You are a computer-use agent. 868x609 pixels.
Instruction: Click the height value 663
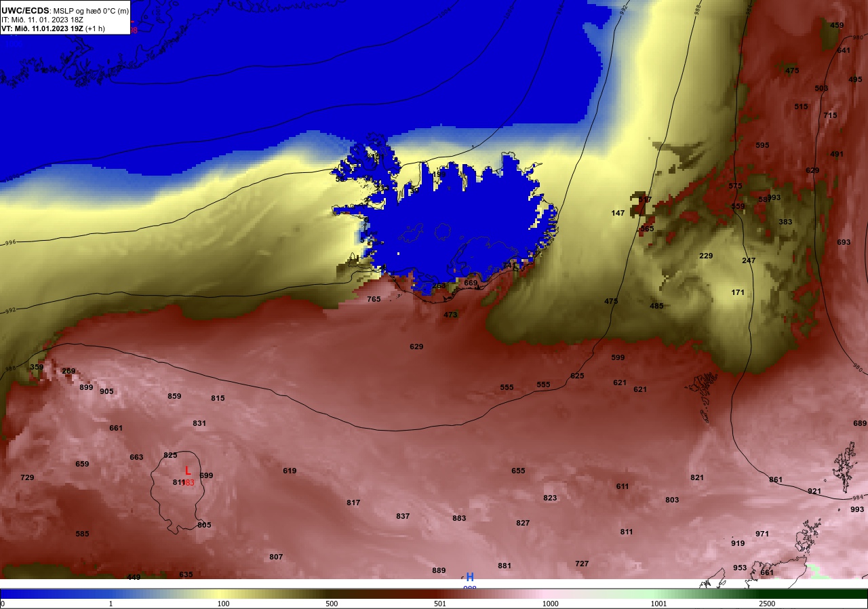click(136, 457)
